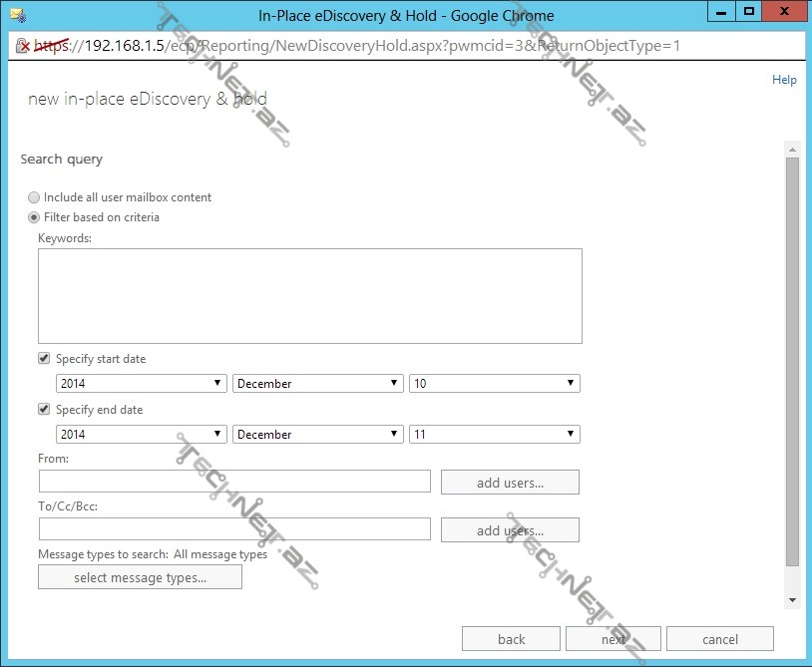Screen dimensions: 812x667
Task: Uncheck the 'Specify start date' checkbox
Action: 44,359
